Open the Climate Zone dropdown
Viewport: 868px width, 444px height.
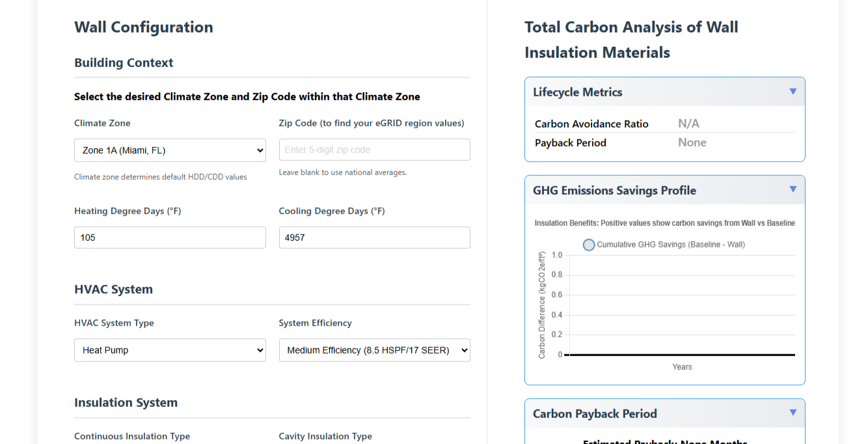(170, 150)
